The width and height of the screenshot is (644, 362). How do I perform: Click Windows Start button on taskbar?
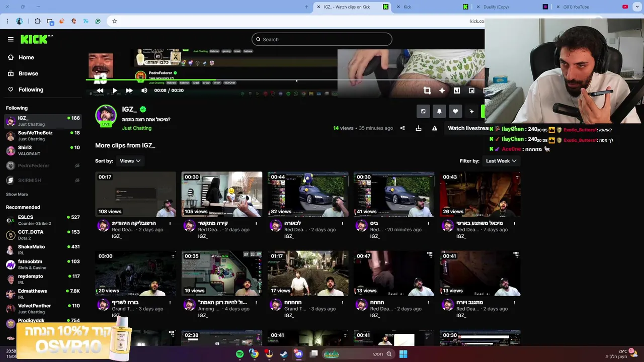coord(403,354)
